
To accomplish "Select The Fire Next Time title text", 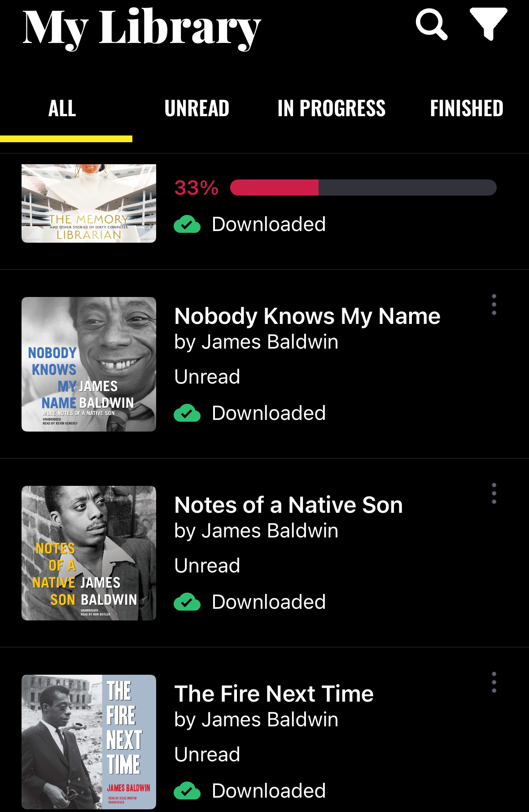I will click(274, 694).
